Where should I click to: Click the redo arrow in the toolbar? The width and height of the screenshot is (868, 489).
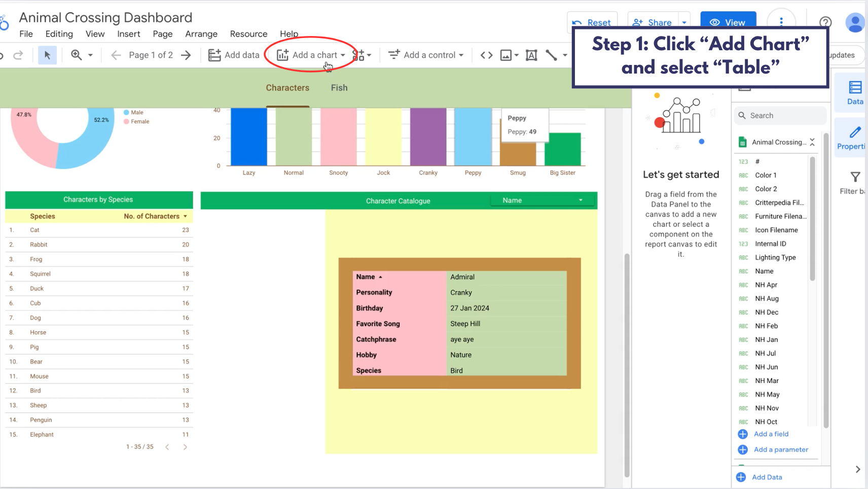[18, 55]
